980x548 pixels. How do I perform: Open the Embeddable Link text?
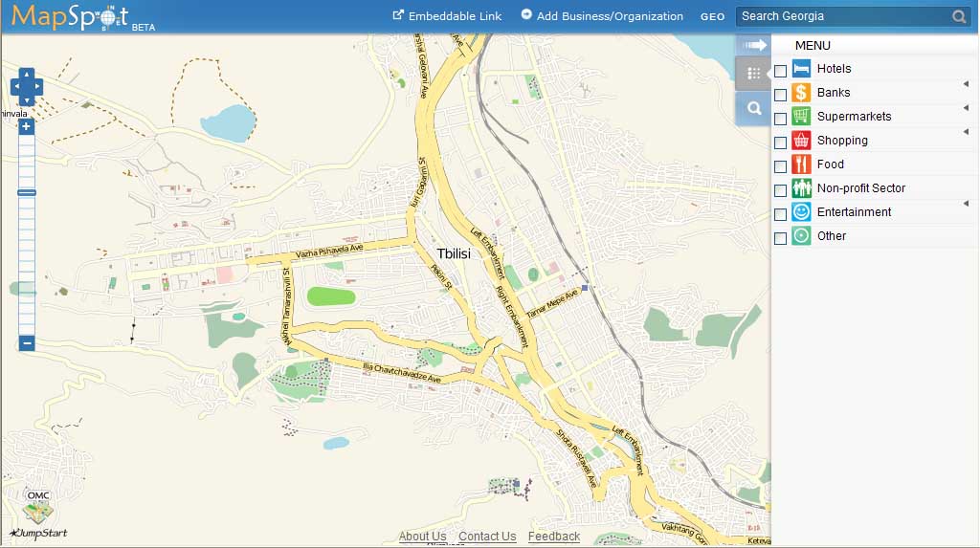(x=455, y=16)
